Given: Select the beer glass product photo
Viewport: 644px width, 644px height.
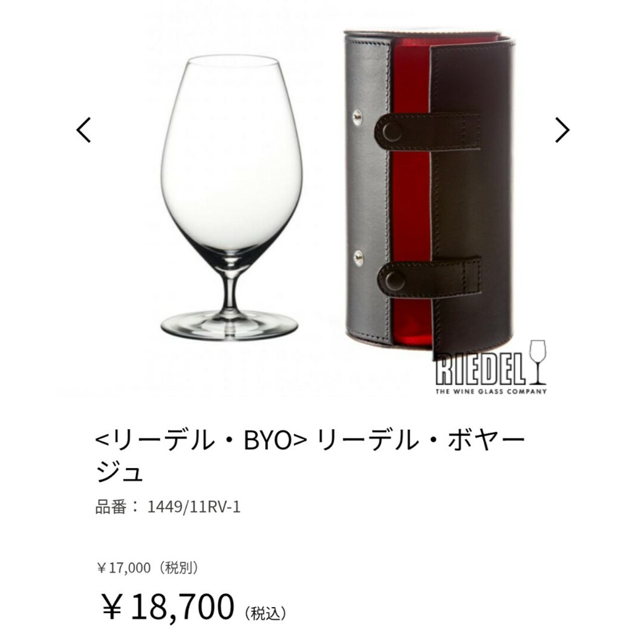Looking at the screenshot, I should tap(230, 197).
